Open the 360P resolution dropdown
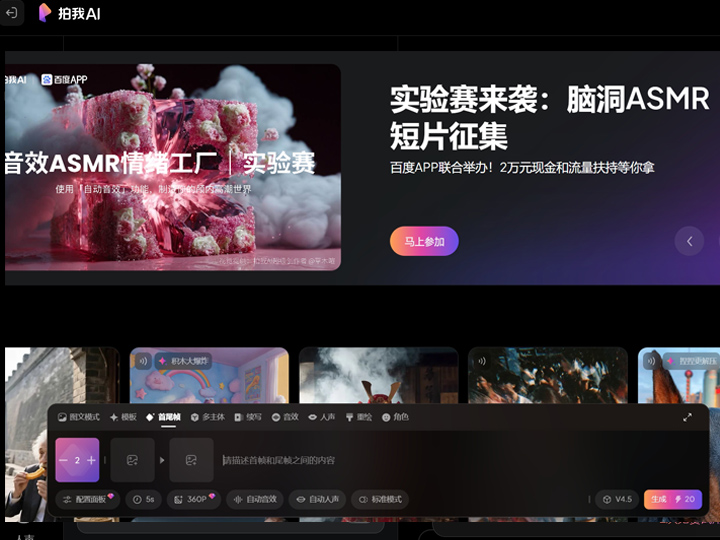Screen dimensions: 720x540 (x=194, y=499)
